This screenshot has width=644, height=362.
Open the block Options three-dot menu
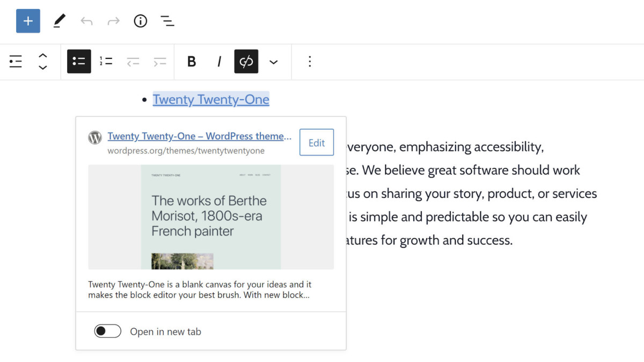(310, 62)
